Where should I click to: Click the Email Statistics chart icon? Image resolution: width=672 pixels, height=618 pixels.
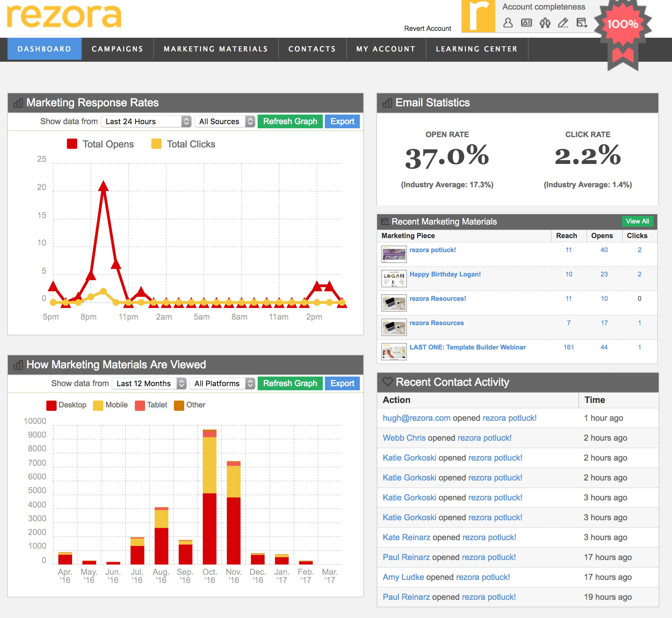(387, 103)
